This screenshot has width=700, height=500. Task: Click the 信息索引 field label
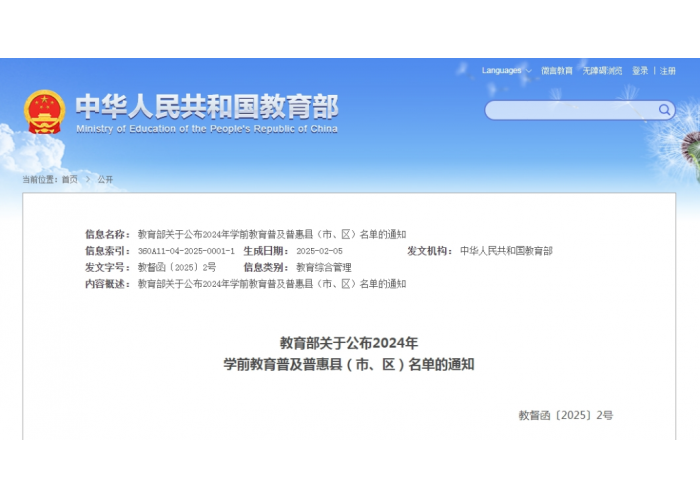tap(108, 251)
